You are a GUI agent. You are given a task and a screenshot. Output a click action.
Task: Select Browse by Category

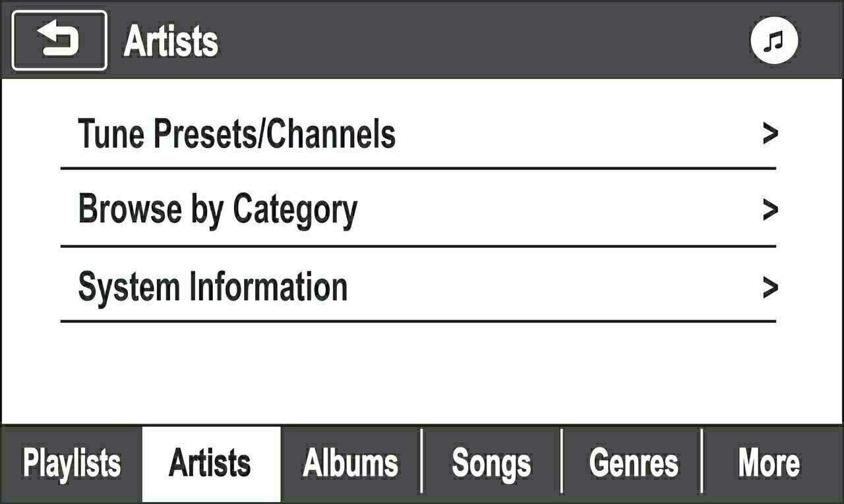[218, 208]
